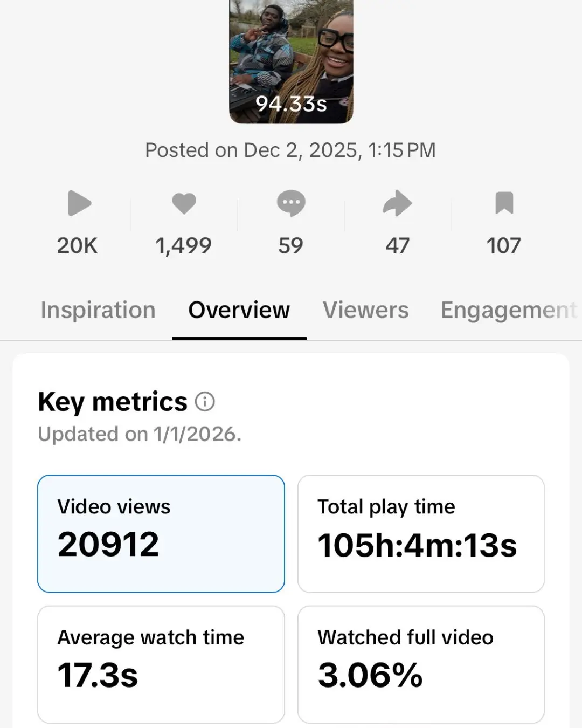Tap the comments bubble icon
Screen dimensions: 582x728
[291, 203]
